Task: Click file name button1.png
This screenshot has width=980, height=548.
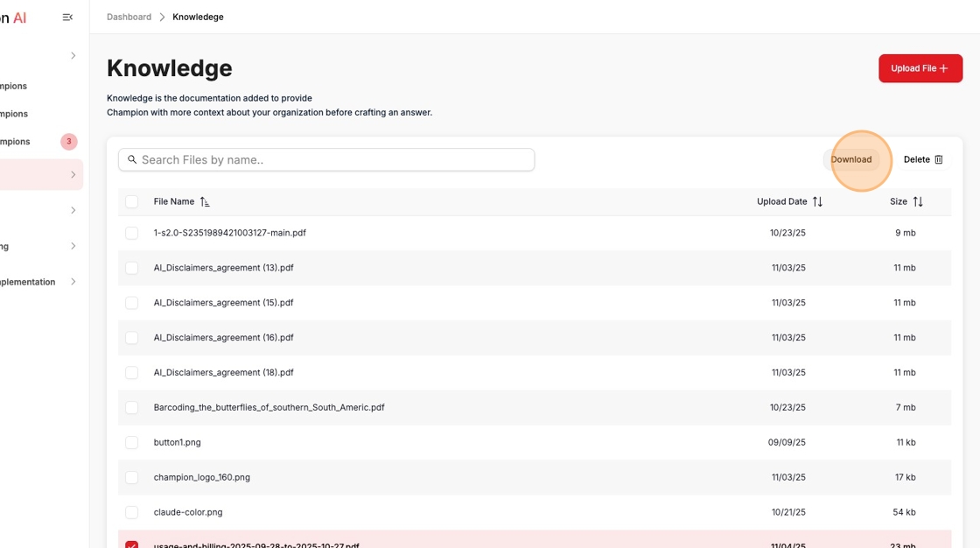Action: tap(177, 442)
